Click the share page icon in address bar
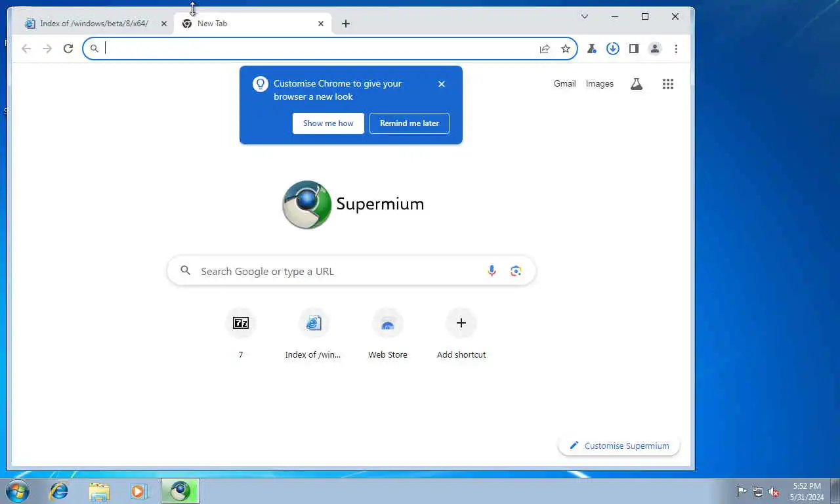This screenshot has height=504, width=840. pyautogui.click(x=545, y=49)
